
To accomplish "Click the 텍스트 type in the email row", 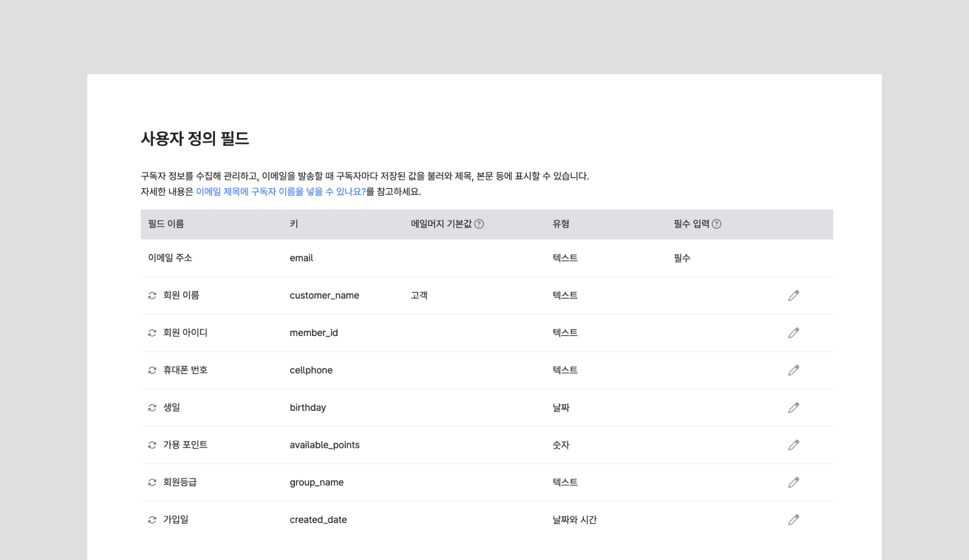I will click(565, 258).
